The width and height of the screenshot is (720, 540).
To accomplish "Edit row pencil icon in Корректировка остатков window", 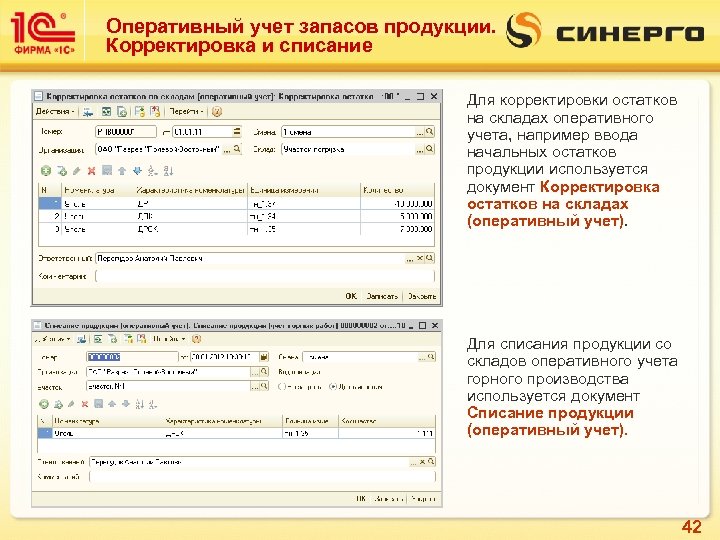I will (77, 171).
